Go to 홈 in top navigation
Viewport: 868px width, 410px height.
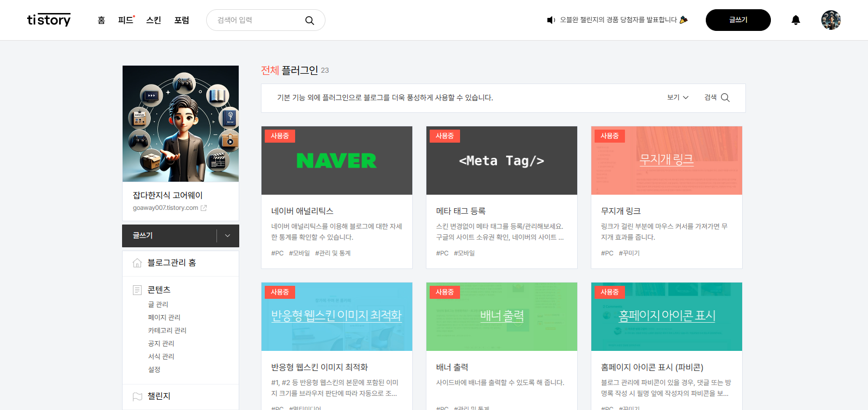point(101,20)
